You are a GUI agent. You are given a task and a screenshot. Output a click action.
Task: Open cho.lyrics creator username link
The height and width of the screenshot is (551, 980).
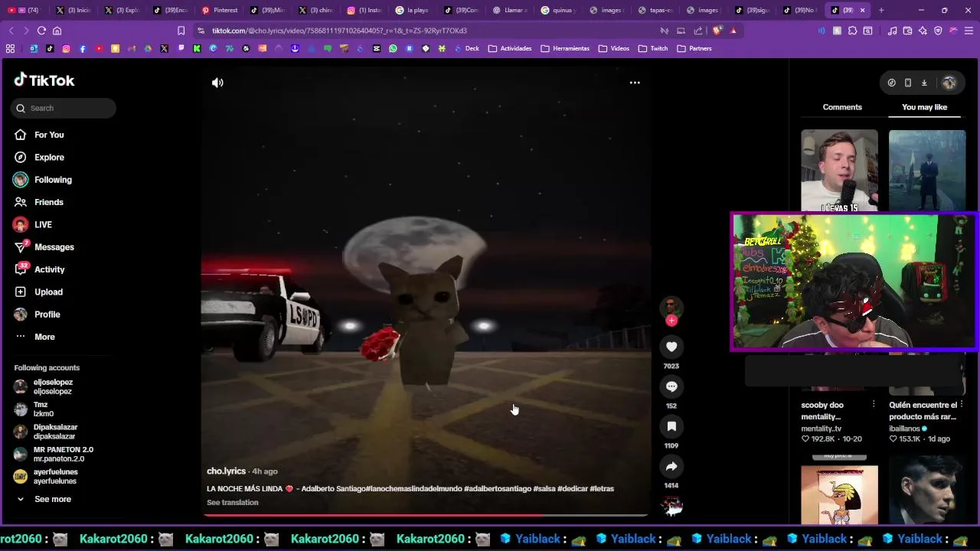click(226, 471)
